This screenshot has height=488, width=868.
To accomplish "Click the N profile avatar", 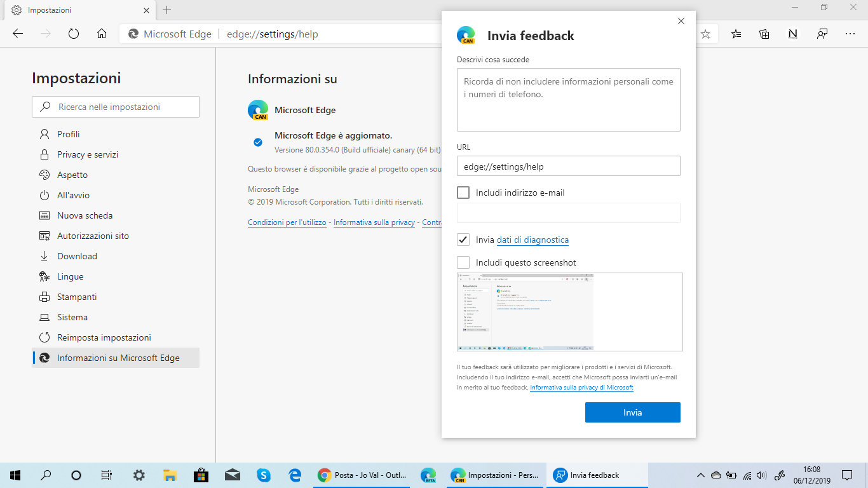I will pyautogui.click(x=792, y=34).
